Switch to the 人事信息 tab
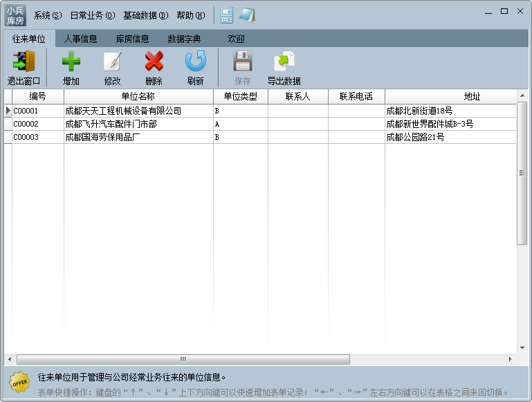Viewport: 532px width, 402px height. point(80,39)
